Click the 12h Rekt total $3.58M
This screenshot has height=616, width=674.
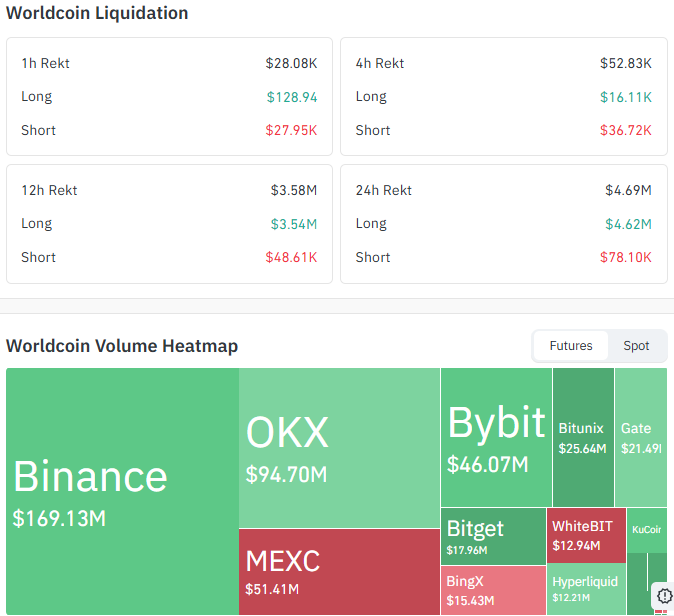tap(294, 190)
